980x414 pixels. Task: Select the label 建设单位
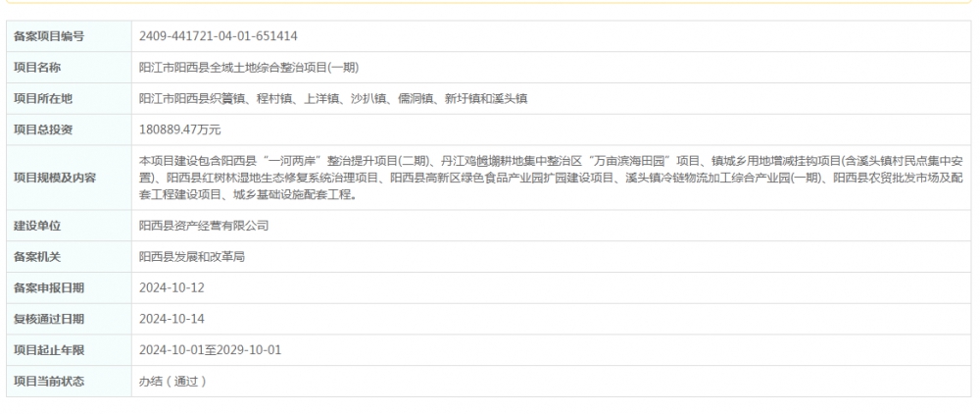pyautogui.click(x=37, y=226)
